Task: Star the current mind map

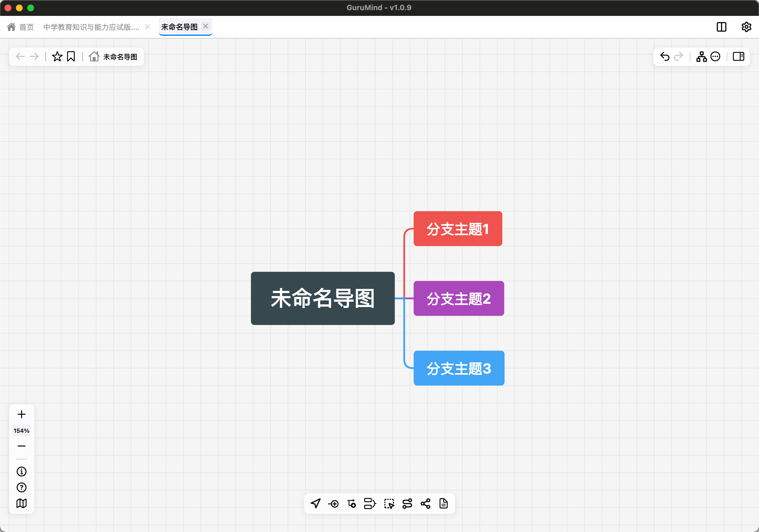Action: coord(57,56)
